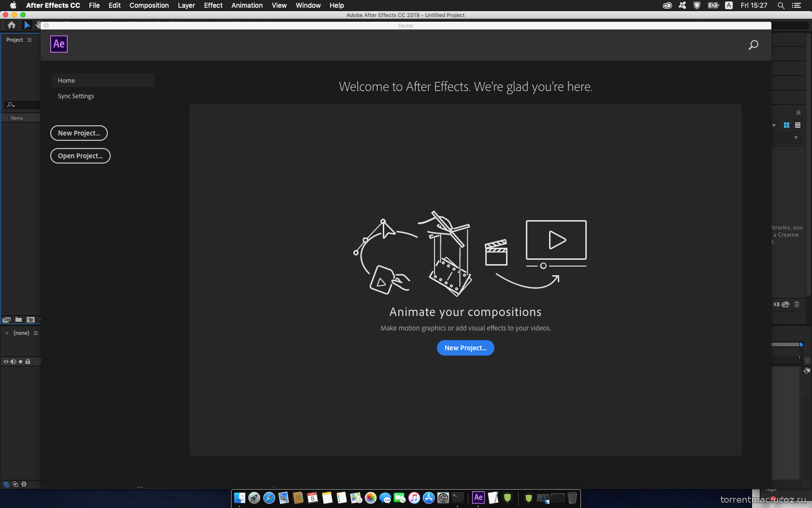
Task: Click the Home icon in the toolbar
Action: click(x=12, y=25)
